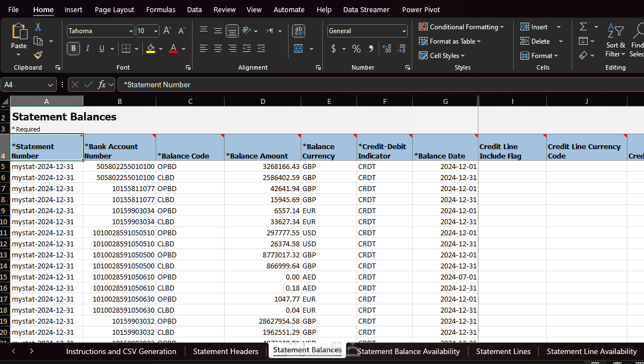Image resolution: width=644 pixels, height=364 pixels.
Task: Click the Increase Font Size icon
Action: pos(167,31)
